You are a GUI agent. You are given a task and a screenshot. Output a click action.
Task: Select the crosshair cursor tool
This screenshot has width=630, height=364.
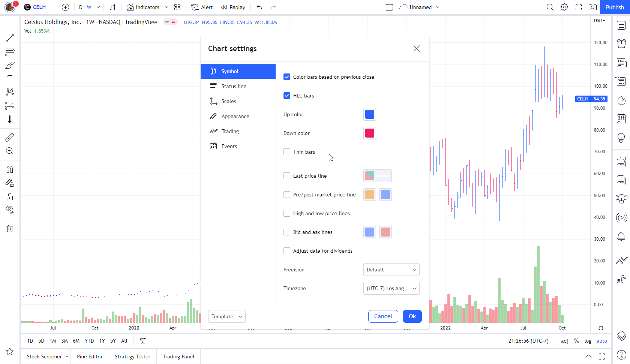pos(10,25)
